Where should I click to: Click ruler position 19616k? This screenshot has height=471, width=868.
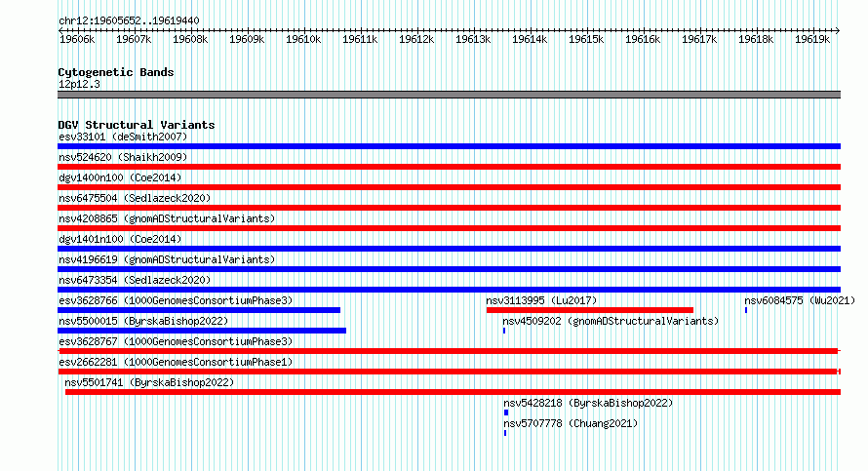(x=643, y=39)
